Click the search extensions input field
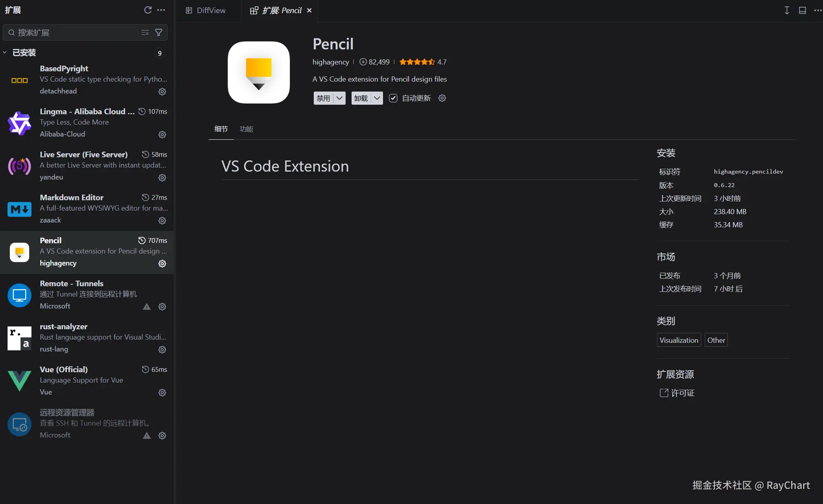The width and height of the screenshot is (823, 504). [76, 33]
